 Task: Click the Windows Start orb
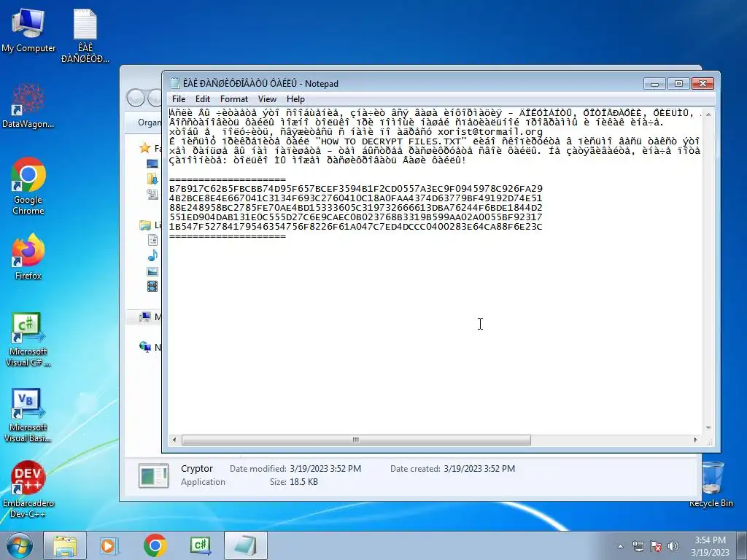(20, 545)
